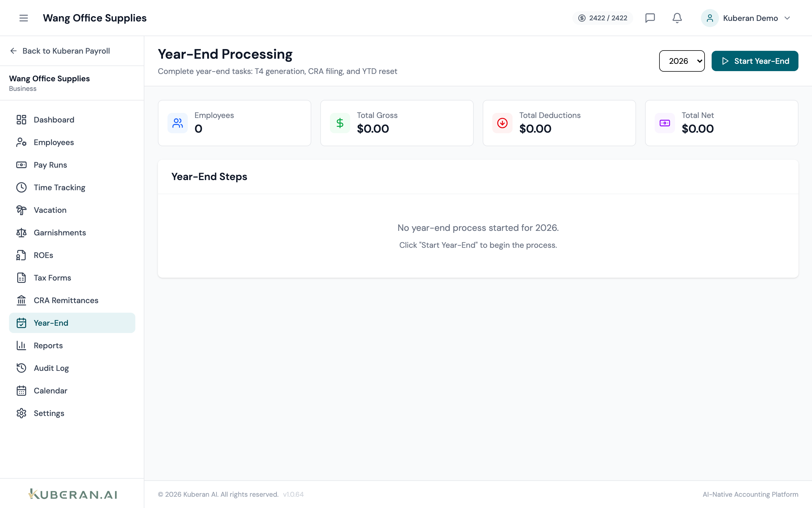Click the Tax Forms file icon
This screenshot has width=812, height=508.
21,278
